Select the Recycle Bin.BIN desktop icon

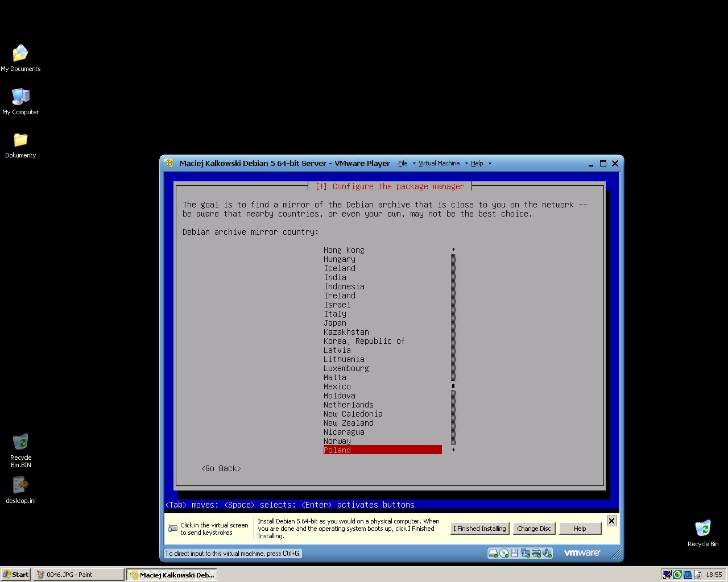20,451
